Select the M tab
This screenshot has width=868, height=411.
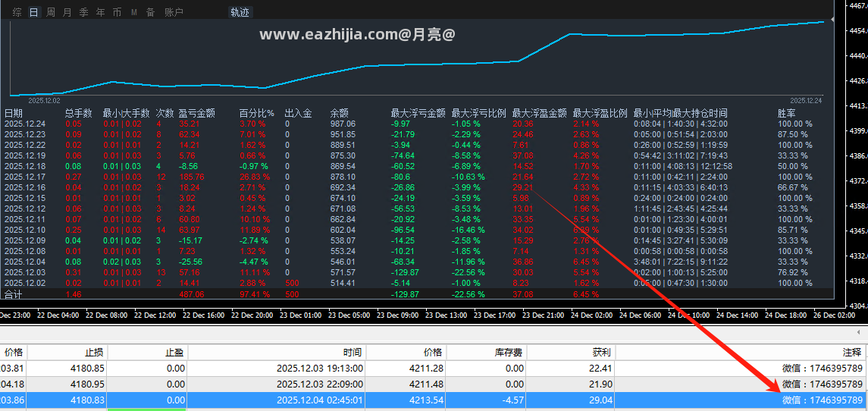(x=134, y=12)
